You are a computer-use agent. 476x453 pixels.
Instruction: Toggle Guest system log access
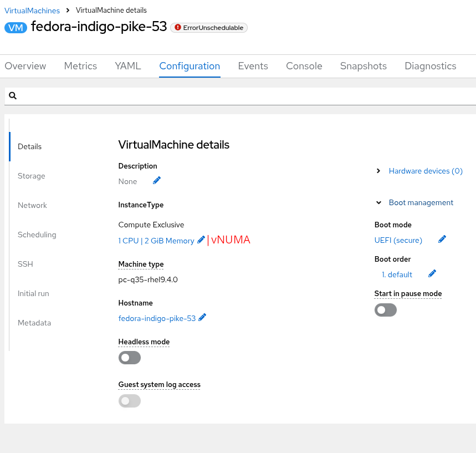click(130, 401)
